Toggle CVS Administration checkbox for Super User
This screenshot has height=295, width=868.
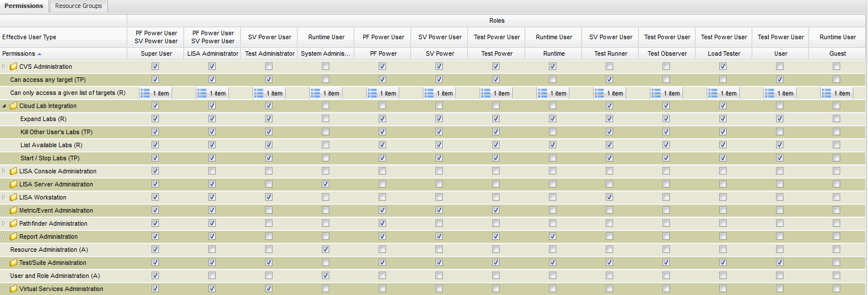click(156, 67)
